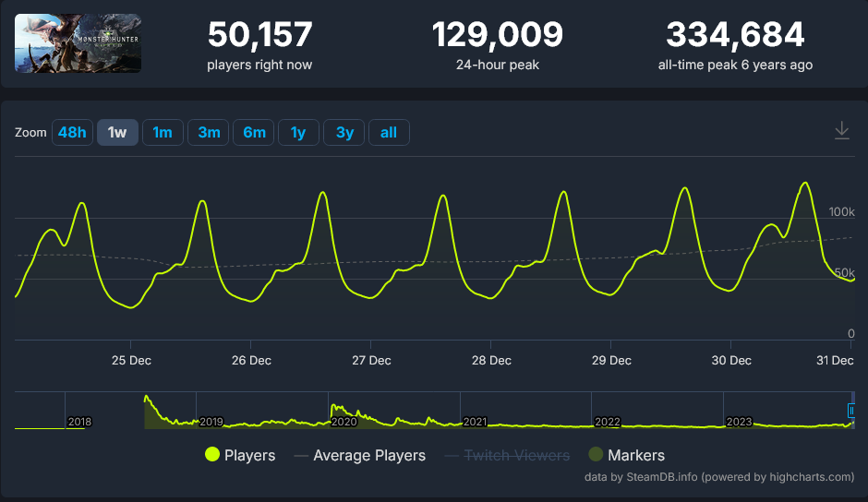The height and width of the screenshot is (502, 868).
Task: Switch chart zoom to 6m
Action: point(254,133)
